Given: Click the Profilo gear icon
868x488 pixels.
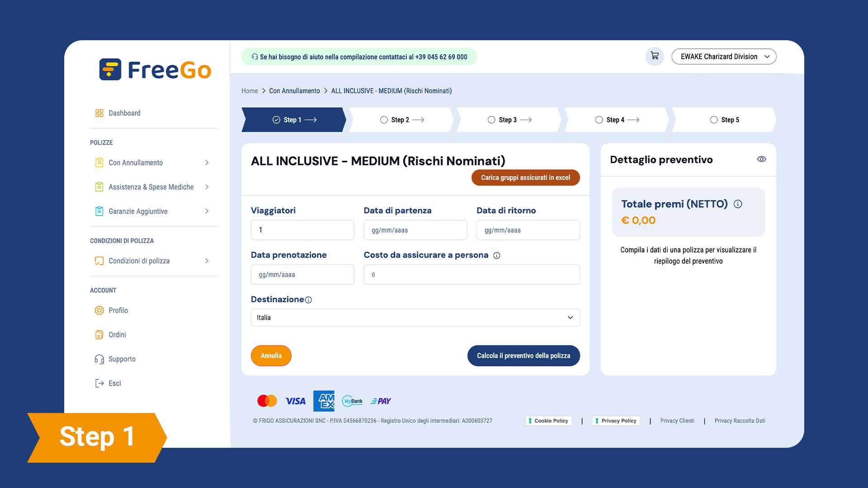Looking at the screenshot, I should tap(99, 310).
